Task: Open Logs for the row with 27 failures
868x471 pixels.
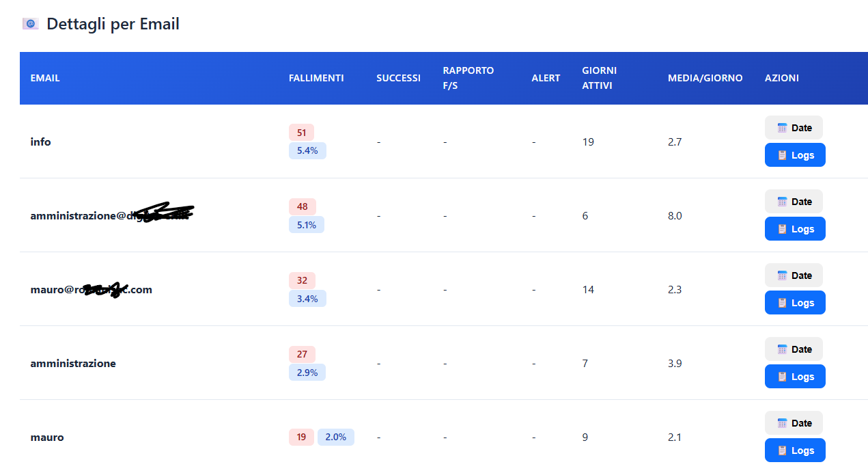Action: (x=795, y=377)
